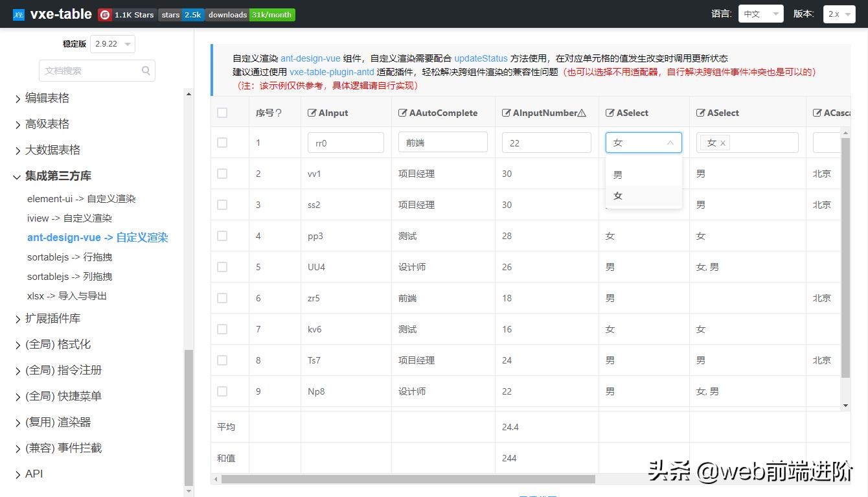Open the element-ui -> 自定义渲染 page link

82,199
